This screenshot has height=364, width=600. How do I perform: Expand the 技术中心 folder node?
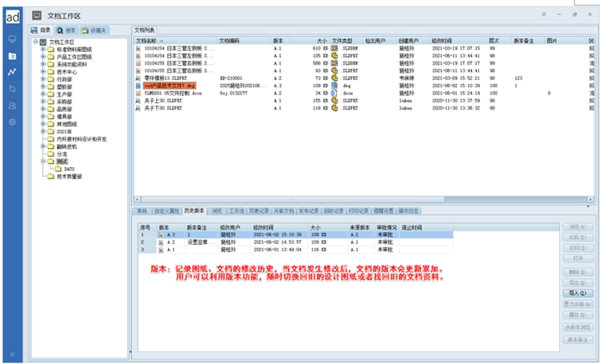coord(43,71)
